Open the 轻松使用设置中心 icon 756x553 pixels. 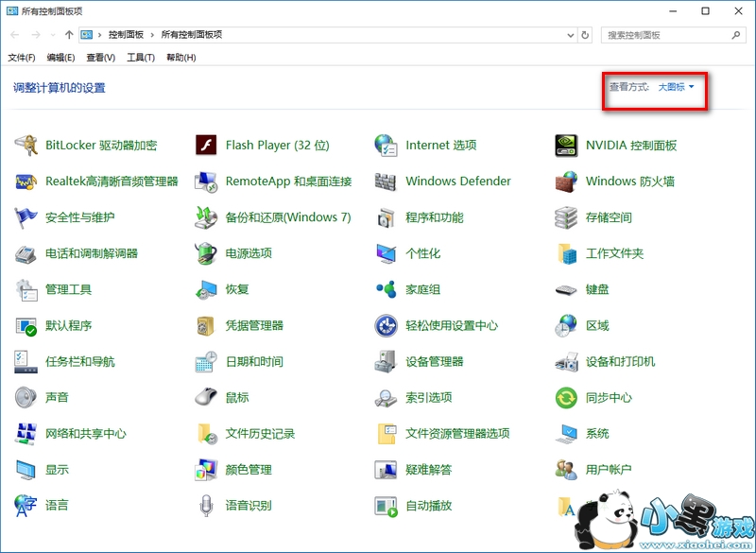386,325
